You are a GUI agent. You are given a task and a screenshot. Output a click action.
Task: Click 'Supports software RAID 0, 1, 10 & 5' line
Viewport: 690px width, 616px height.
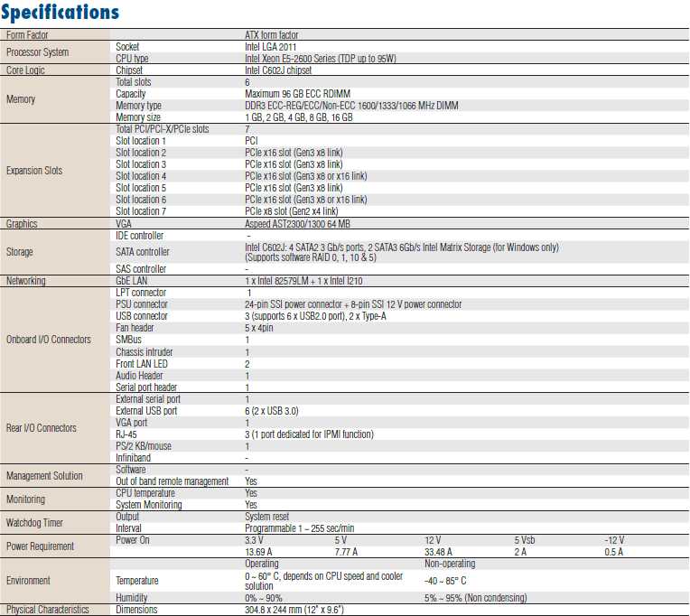[x=311, y=257]
